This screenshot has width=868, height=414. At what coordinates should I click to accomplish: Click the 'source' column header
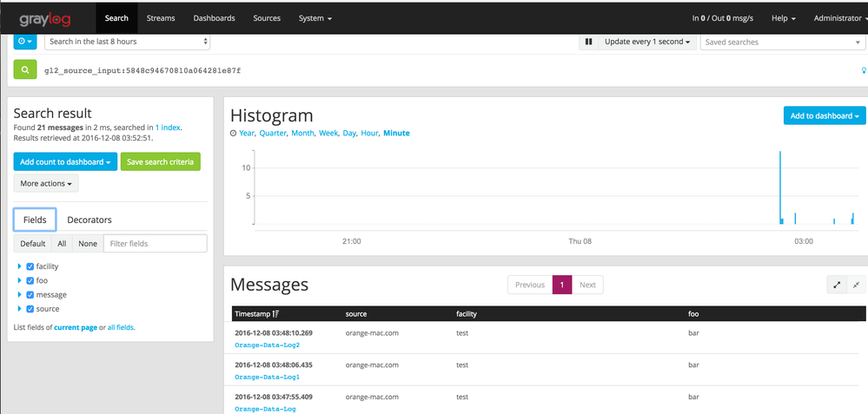[356, 314]
